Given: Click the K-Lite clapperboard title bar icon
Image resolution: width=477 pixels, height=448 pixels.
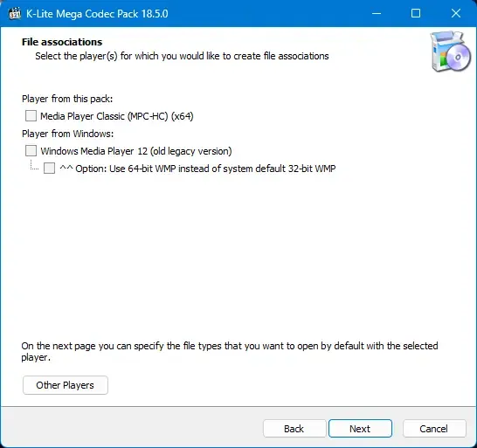Looking at the screenshot, I should click(15, 14).
